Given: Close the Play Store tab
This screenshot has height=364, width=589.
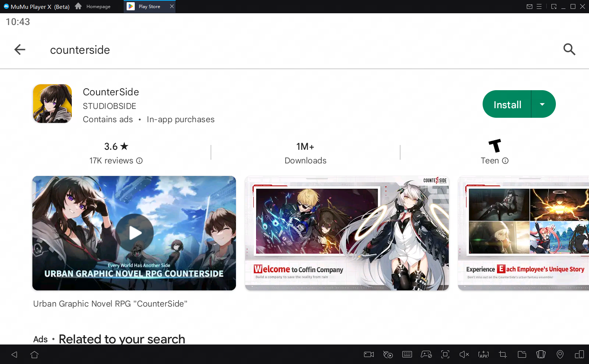Looking at the screenshot, I should [172, 6].
